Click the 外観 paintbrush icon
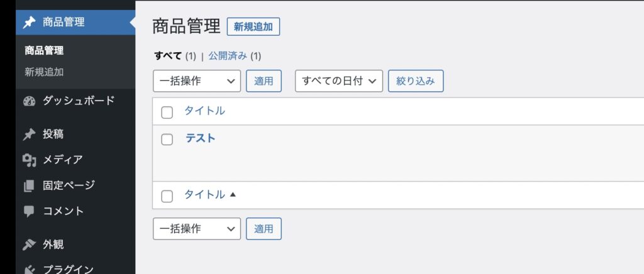This screenshot has width=644, height=274. pos(29,244)
